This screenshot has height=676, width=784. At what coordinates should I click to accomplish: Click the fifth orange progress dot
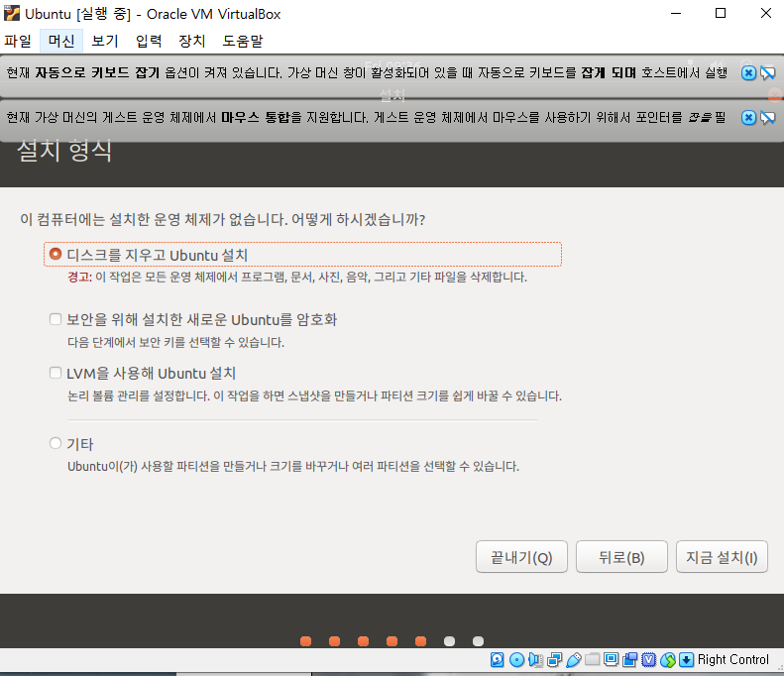point(421,641)
